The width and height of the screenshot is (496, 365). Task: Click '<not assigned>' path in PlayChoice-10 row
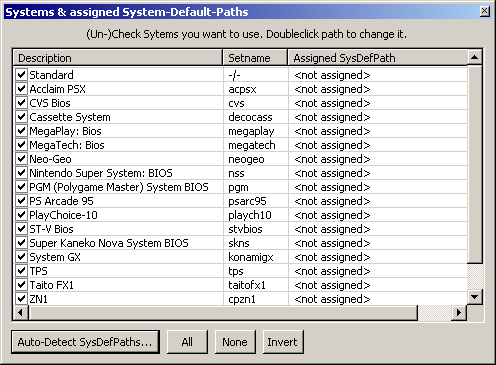(332, 215)
